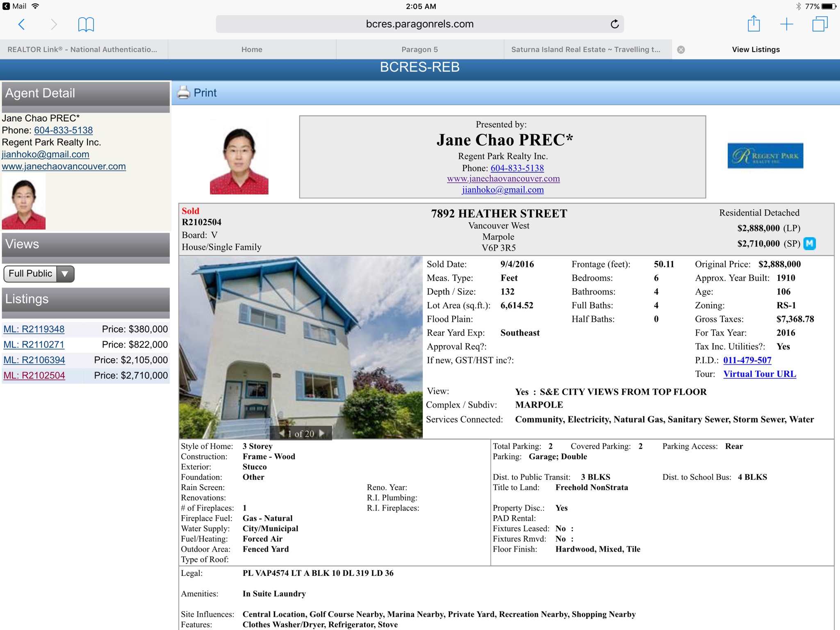The height and width of the screenshot is (630, 840).
Task: Open a new tab with plus icon
Action: tap(786, 24)
